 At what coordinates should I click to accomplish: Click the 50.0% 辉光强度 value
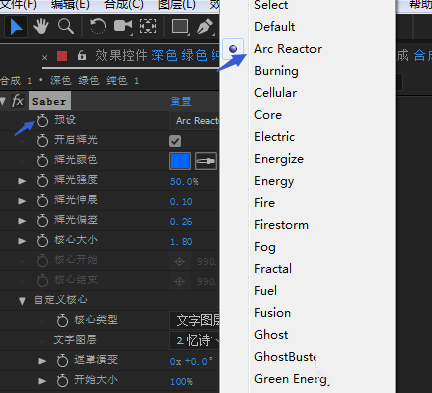pyautogui.click(x=184, y=182)
